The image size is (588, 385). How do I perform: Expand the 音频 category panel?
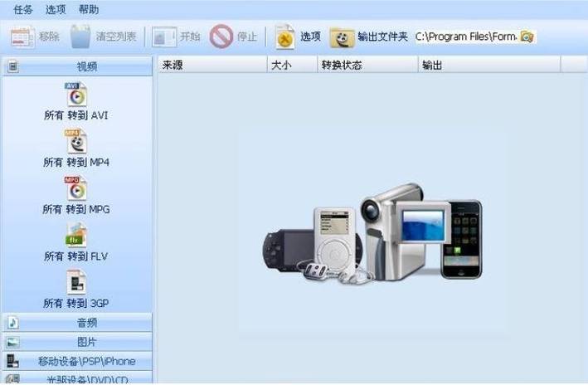(78, 323)
